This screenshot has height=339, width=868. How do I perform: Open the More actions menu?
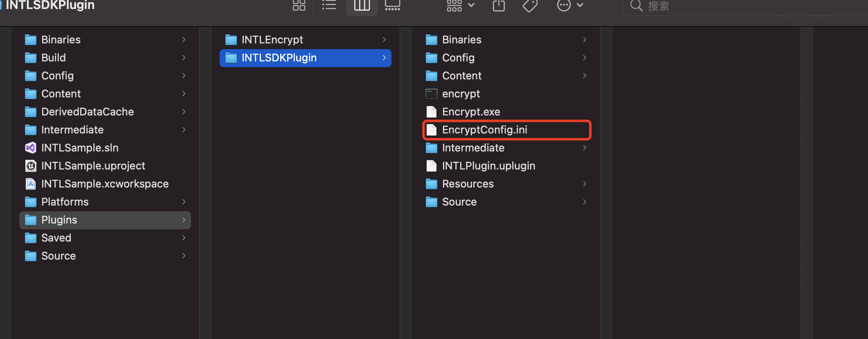pyautogui.click(x=570, y=5)
